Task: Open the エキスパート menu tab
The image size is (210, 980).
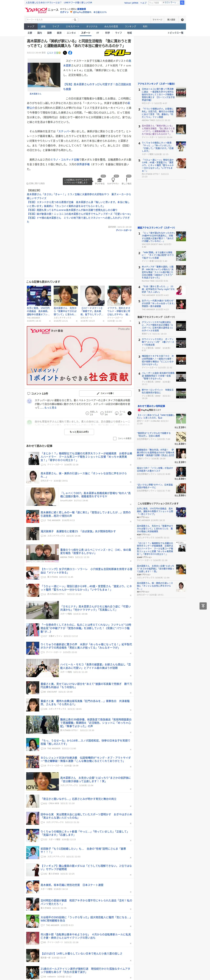Action: [x=72, y=27]
